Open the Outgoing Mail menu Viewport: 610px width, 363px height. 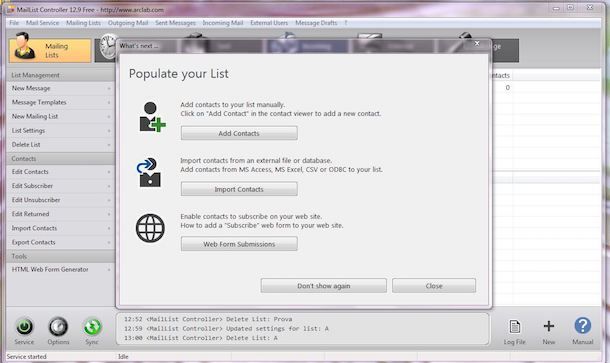tap(128, 23)
